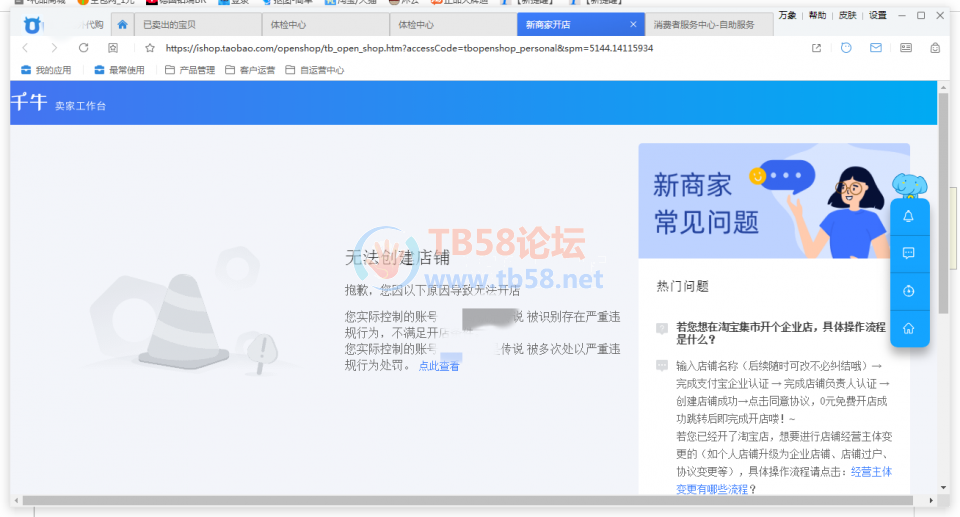Expand the 客户运营 bookmark folder
Screen dimensions: 960x517
[250, 70]
